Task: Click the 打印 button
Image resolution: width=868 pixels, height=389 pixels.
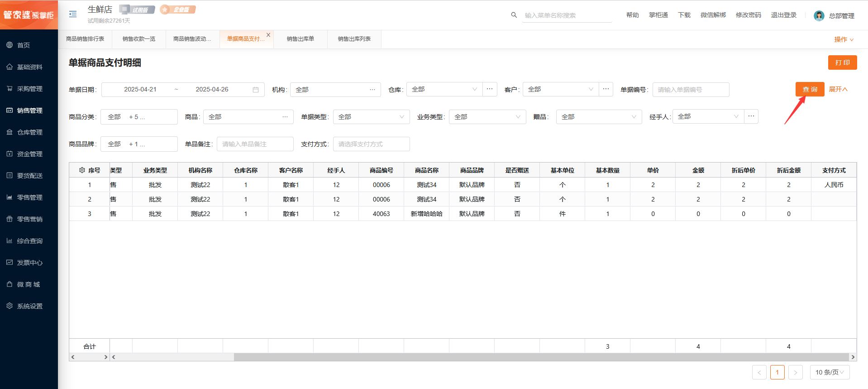Action: tap(842, 62)
